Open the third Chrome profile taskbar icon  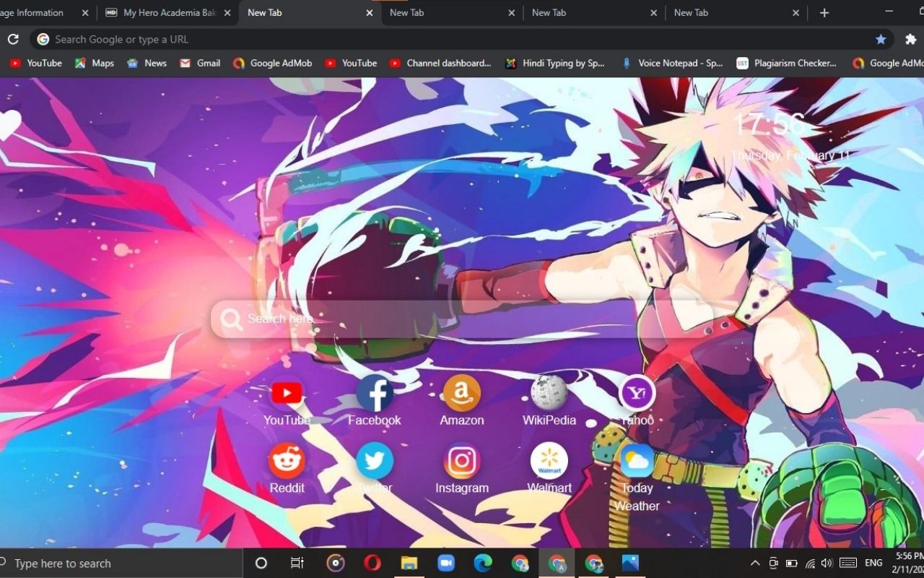[593, 564]
